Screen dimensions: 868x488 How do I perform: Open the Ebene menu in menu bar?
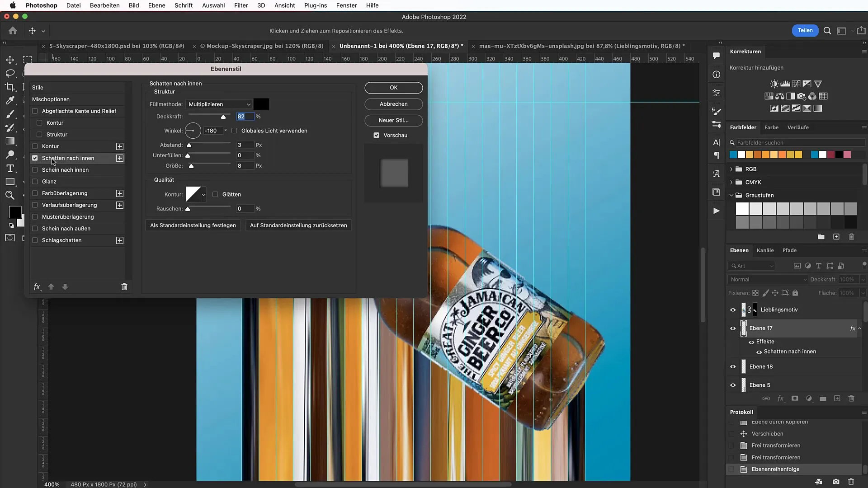(157, 5)
